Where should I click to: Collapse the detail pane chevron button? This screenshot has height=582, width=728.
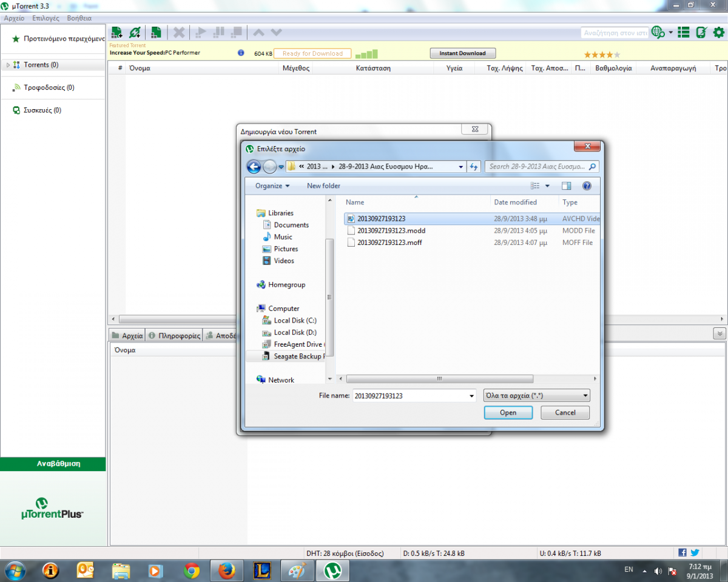(720, 333)
